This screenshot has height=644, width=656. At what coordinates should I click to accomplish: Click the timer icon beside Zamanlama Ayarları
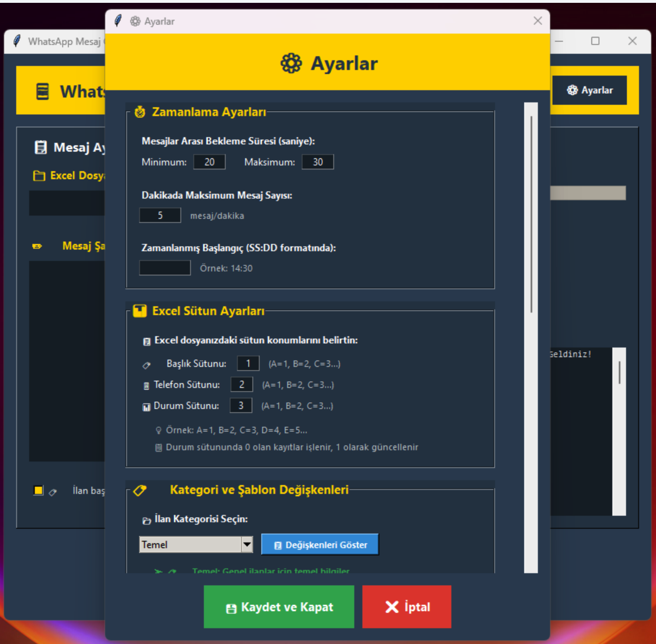point(140,112)
